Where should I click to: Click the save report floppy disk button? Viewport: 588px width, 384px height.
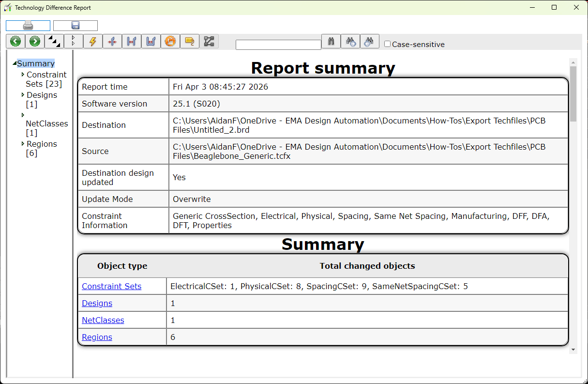(75, 26)
